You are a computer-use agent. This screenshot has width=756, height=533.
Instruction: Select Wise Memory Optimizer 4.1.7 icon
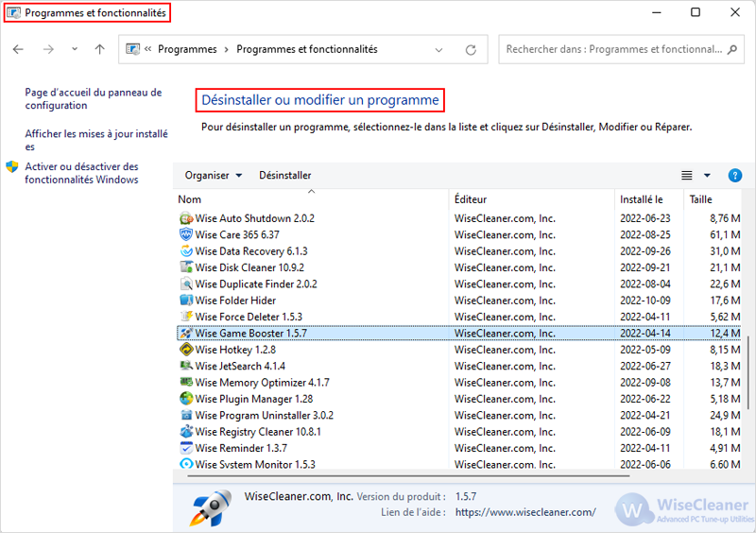186,383
